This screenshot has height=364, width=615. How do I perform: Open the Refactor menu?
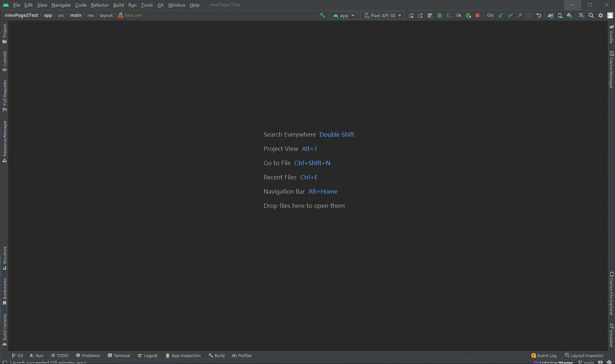[x=100, y=5]
